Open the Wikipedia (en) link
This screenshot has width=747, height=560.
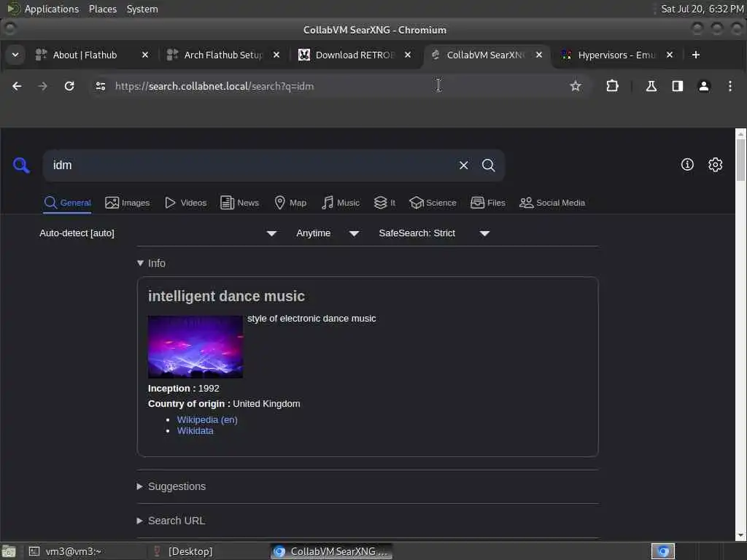coord(207,419)
